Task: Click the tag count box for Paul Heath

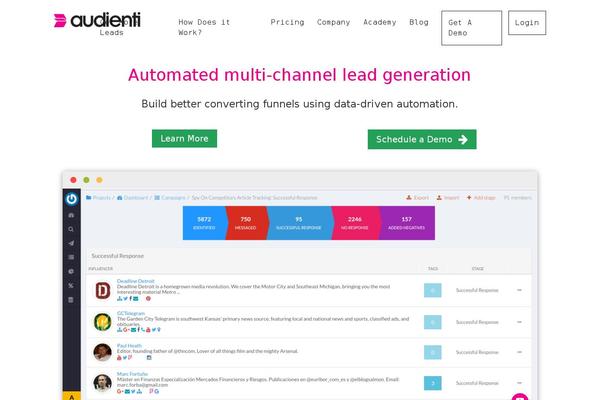Action: coord(433,352)
